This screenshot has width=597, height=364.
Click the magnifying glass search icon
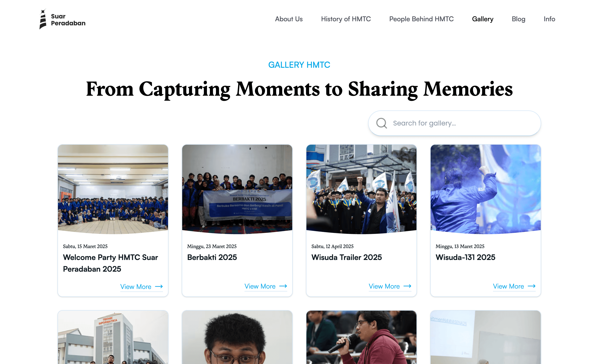click(x=381, y=123)
